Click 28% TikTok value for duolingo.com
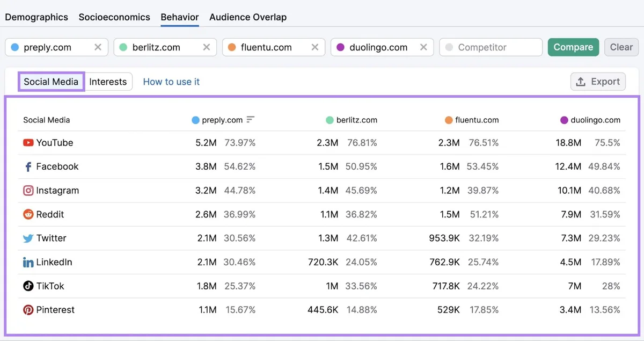 (x=611, y=286)
